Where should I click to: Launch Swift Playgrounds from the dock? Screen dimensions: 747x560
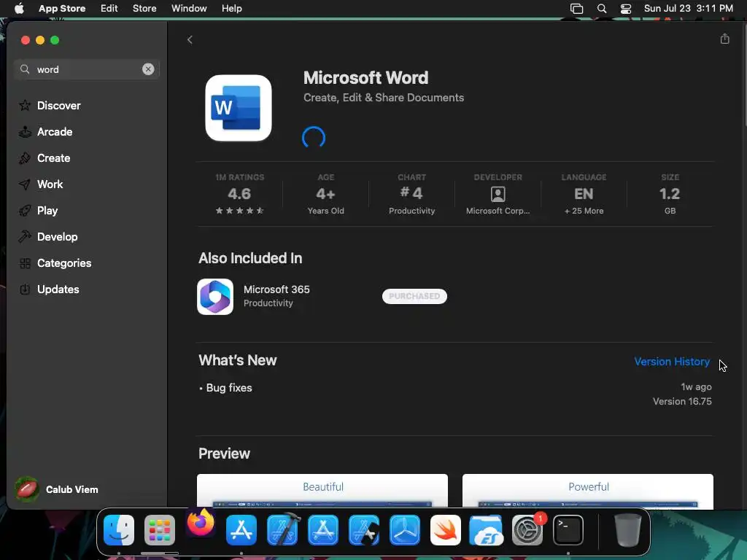click(446, 530)
